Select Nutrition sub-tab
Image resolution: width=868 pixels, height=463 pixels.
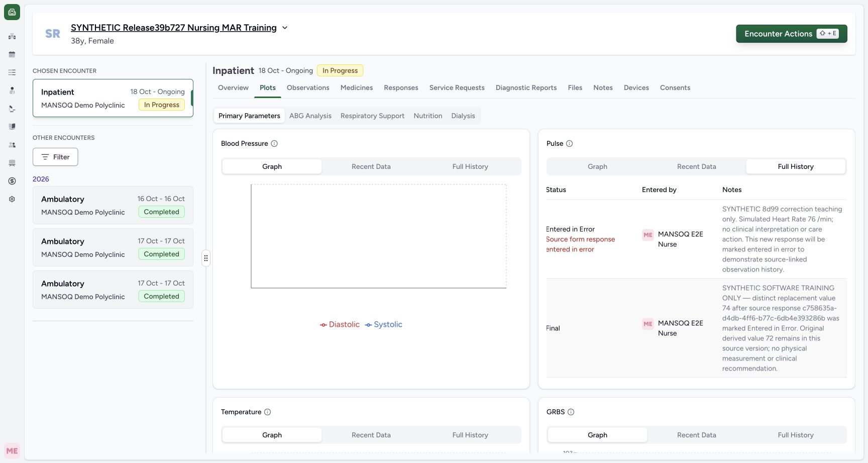428,116
